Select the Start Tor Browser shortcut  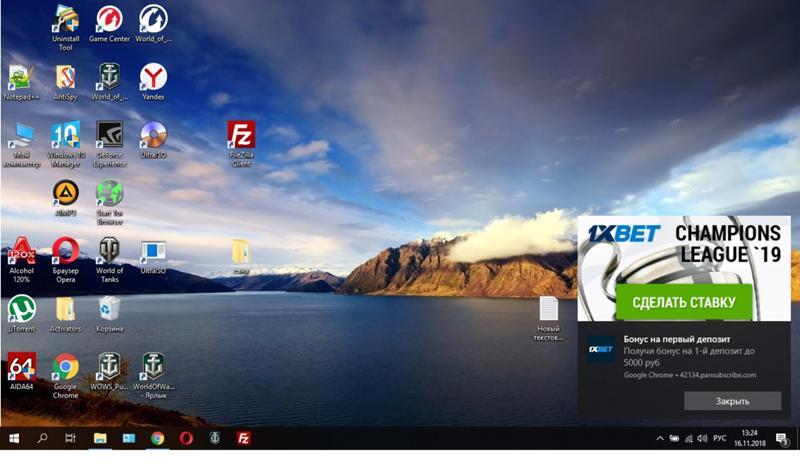109,203
